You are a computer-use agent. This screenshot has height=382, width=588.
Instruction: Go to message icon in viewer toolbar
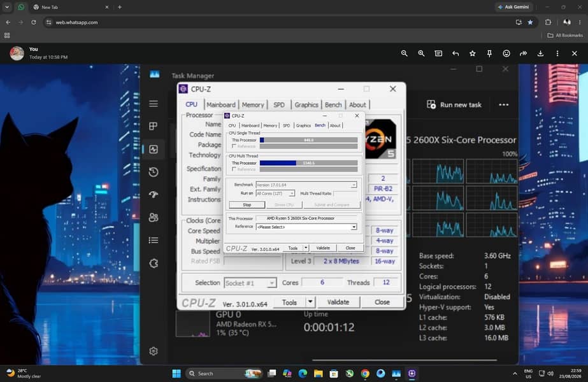(x=438, y=53)
